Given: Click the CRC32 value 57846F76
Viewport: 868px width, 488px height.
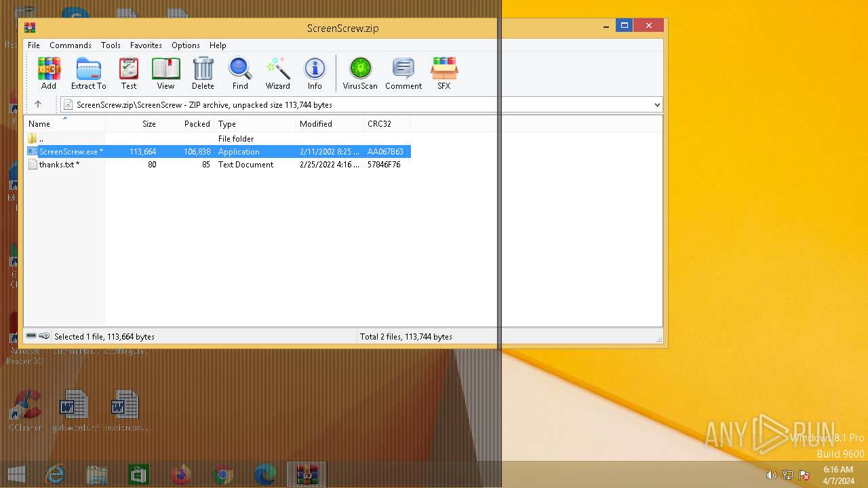Looking at the screenshot, I should coord(384,165).
